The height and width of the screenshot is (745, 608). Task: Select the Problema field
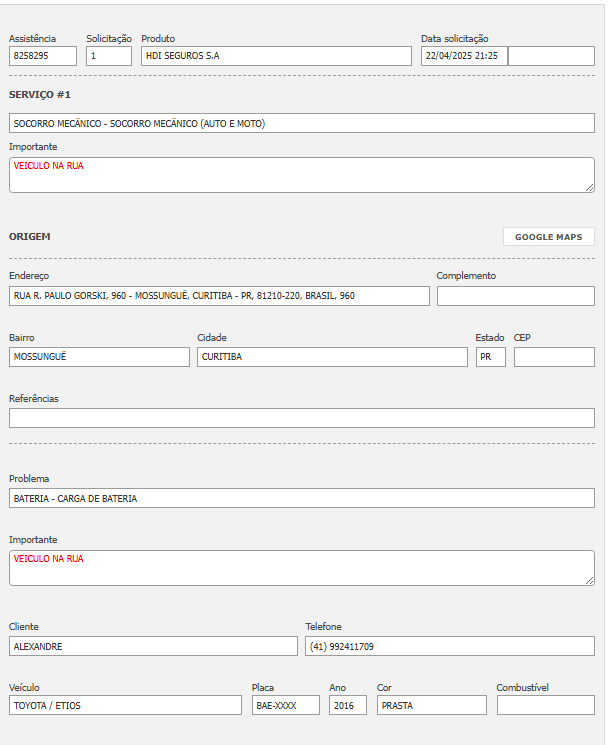301,498
